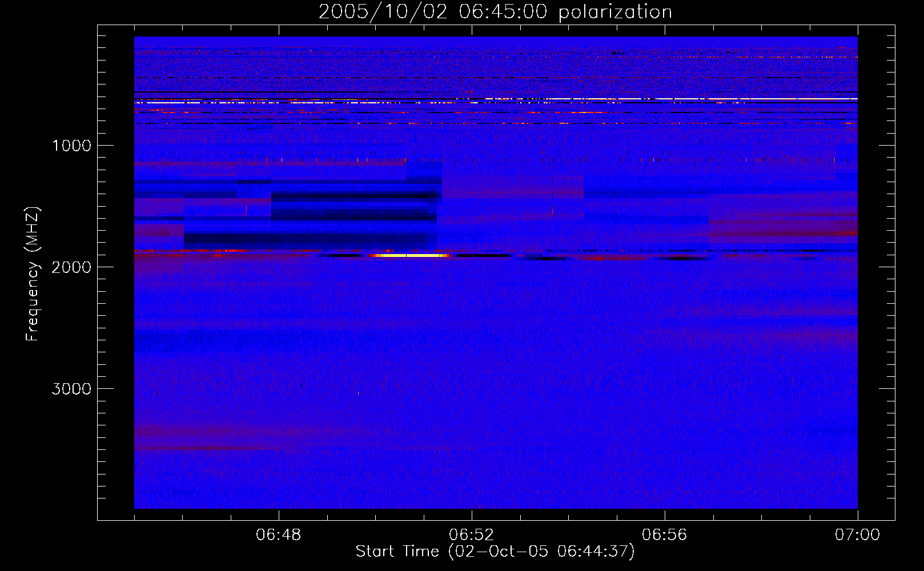The image size is (924, 571).
Task: Click the '06:52' time axis label
Action: pyautogui.click(x=472, y=535)
